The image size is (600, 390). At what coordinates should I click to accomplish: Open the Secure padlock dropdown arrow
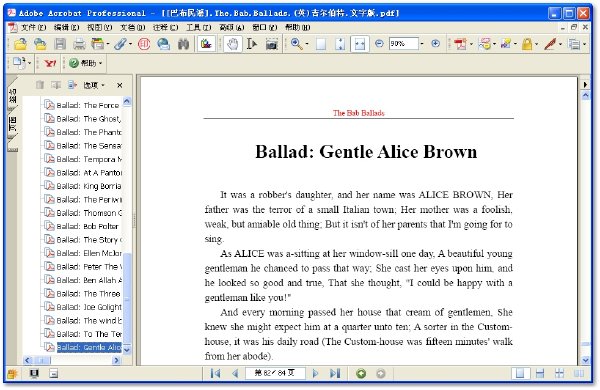click(x=536, y=44)
